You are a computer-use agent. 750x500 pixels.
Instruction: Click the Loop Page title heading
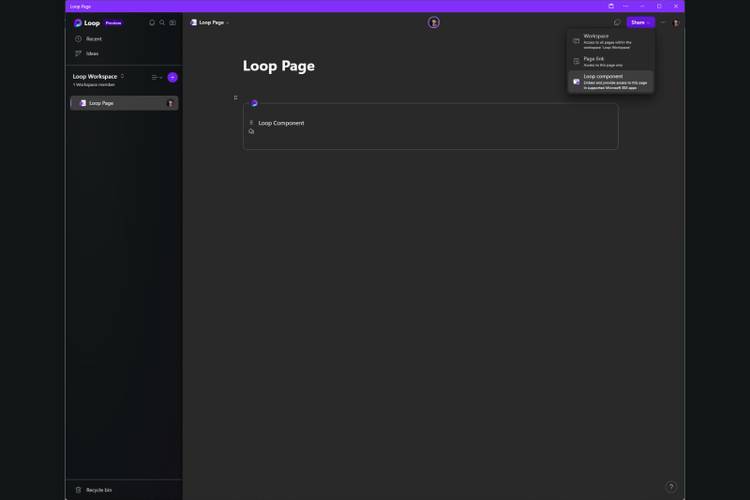(x=279, y=66)
